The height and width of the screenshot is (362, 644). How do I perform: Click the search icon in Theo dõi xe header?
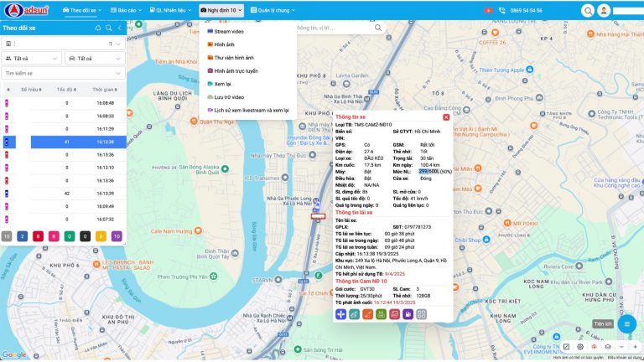click(108, 28)
